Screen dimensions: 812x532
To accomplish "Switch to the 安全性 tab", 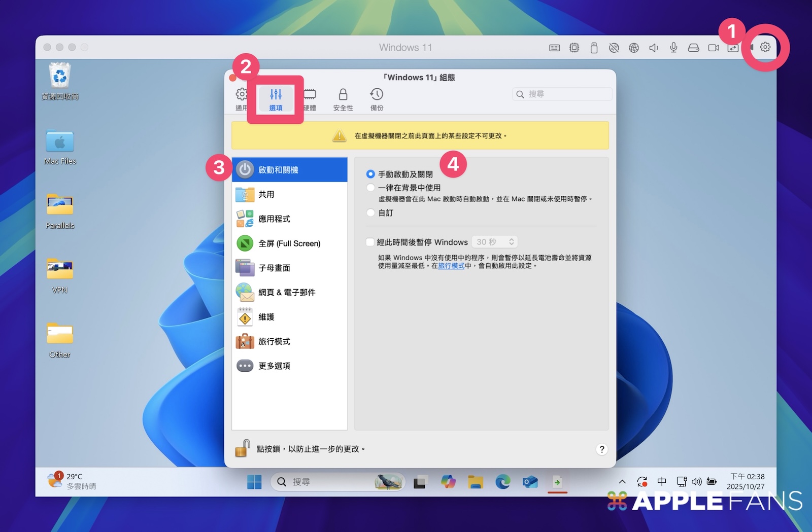I will [x=343, y=99].
